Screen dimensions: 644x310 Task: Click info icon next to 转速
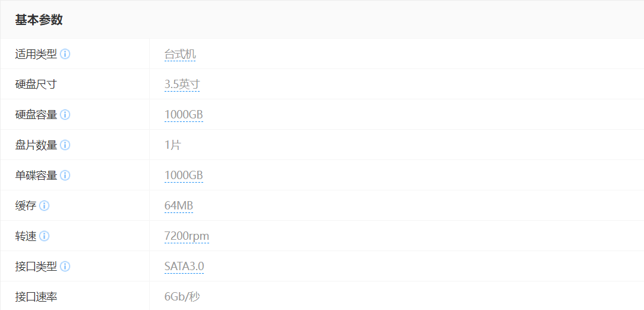click(45, 236)
